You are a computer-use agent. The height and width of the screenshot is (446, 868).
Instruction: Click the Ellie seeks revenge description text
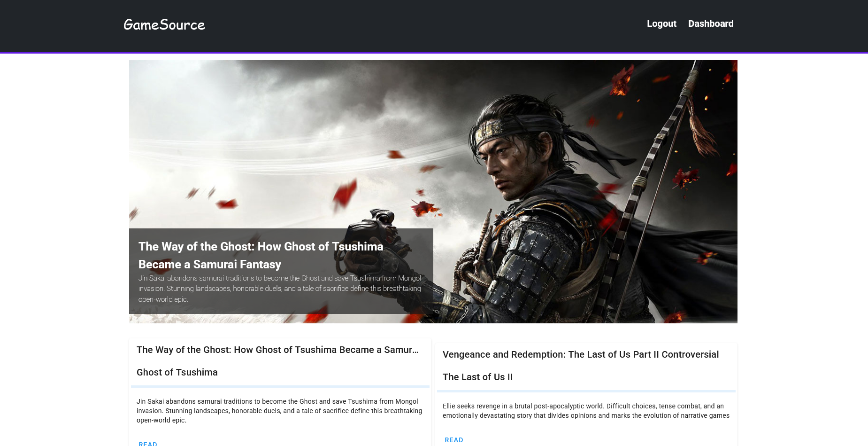585,411
